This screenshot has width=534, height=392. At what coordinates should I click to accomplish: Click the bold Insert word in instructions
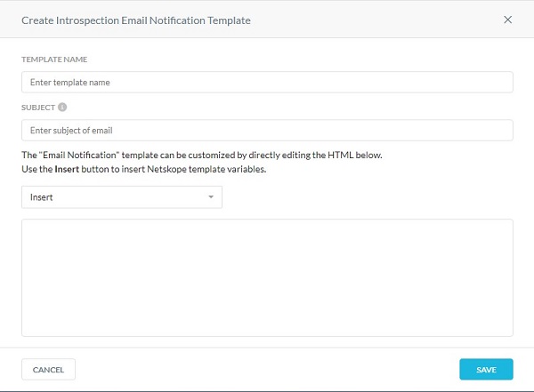point(67,169)
